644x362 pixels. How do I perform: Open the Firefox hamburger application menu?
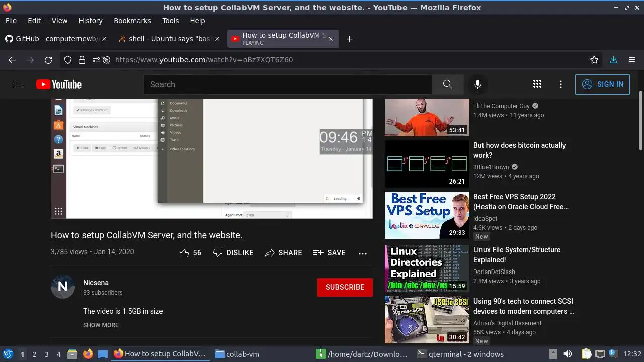tap(632, 60)
